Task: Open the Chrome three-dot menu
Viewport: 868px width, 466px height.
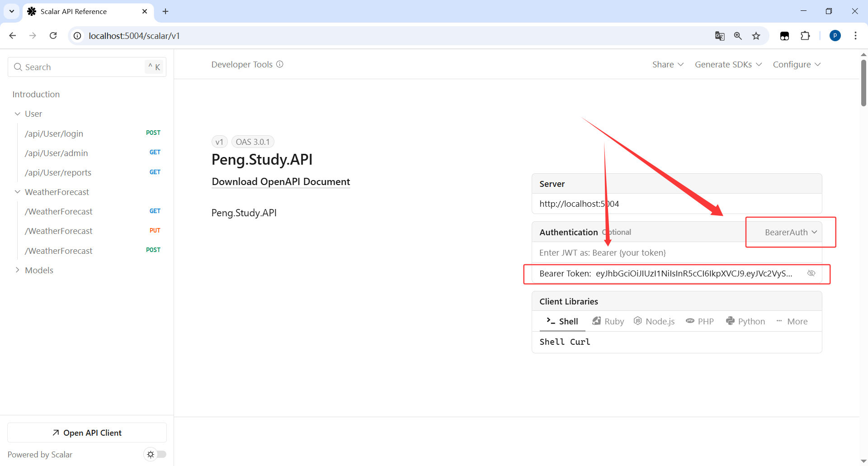Action: coord(855,36)
